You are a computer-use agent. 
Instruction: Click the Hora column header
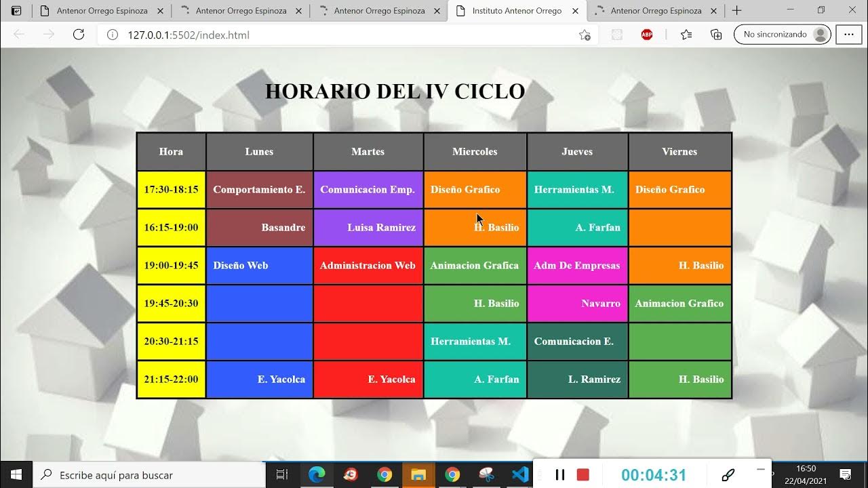[171, 152]
